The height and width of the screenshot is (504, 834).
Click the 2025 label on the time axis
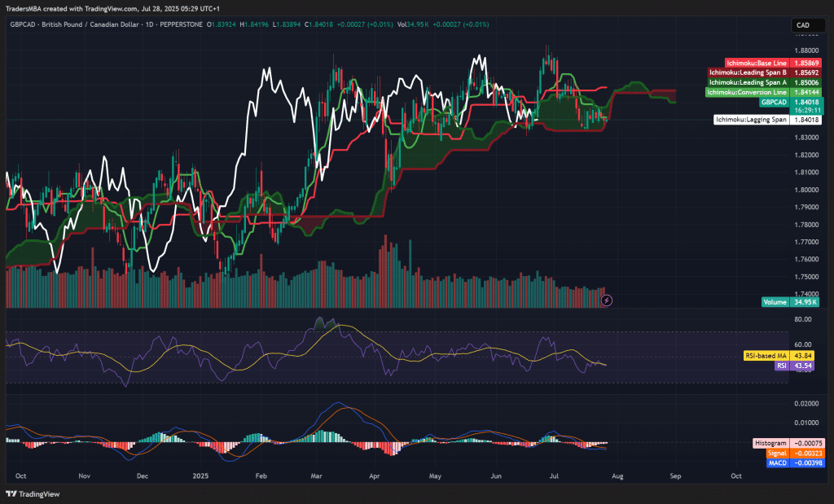pos(201,476)
